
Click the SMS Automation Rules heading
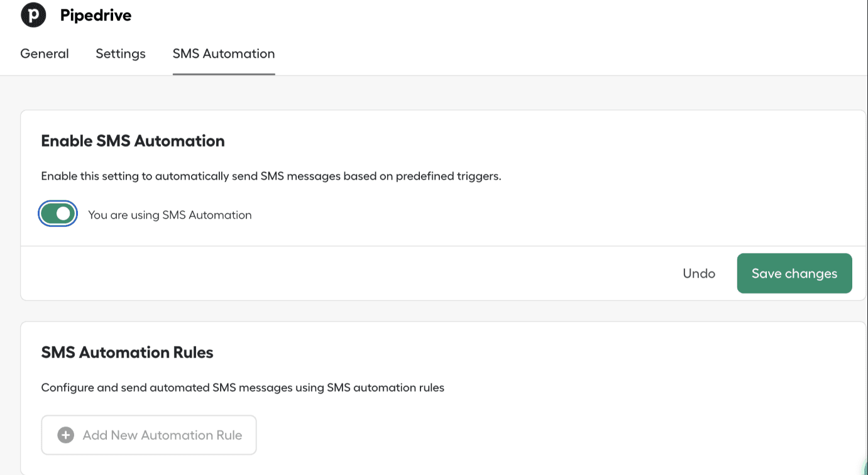(x=127, y=353)
